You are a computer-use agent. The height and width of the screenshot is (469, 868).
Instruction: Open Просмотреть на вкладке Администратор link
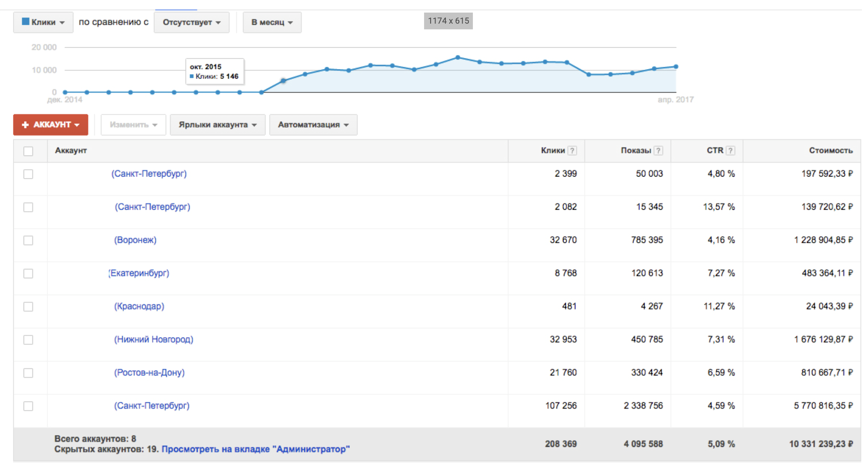pyautogui.click(x=255, y=449)
